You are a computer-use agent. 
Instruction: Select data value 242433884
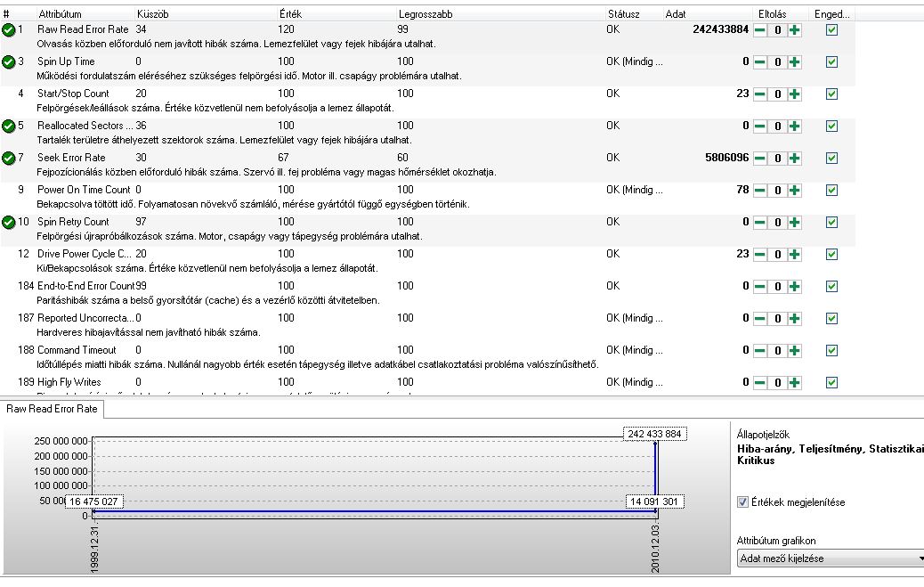click(721, 29)
